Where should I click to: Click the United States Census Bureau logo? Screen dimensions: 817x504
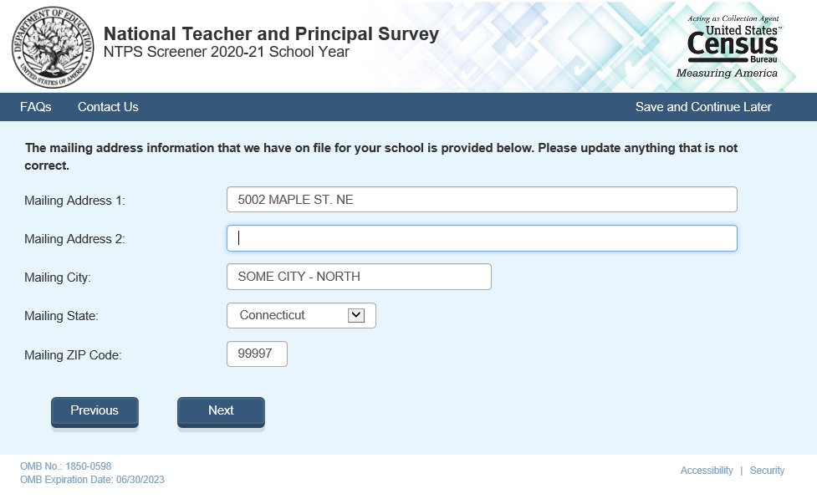tap(733, 47)
